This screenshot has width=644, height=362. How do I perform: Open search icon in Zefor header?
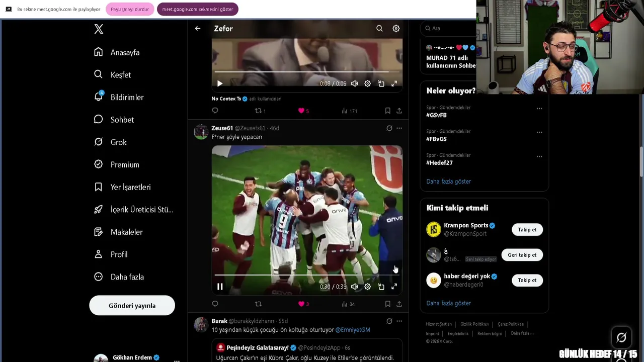(x=379, y=29)
